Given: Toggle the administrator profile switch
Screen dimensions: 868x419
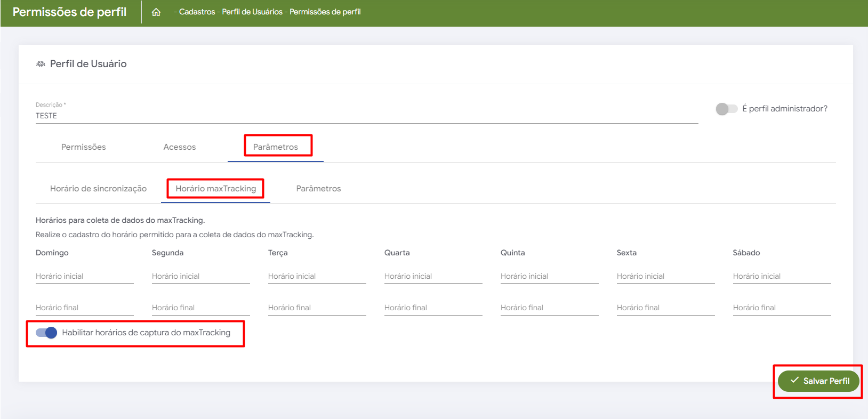Looking at the screenshot, I should click(x=726, y=109).
